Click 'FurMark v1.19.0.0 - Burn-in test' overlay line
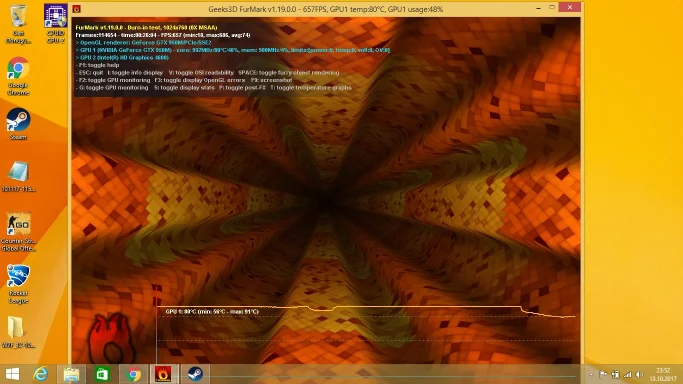 coord(146,27)
